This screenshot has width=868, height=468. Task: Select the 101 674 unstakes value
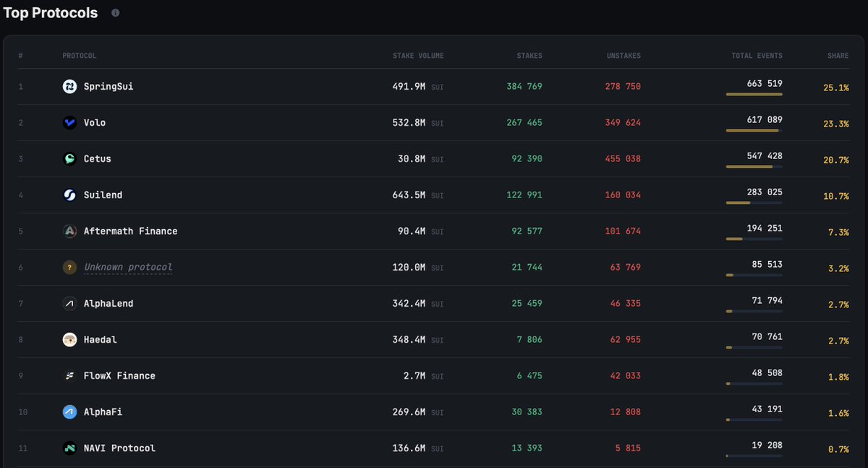[623, 231]
